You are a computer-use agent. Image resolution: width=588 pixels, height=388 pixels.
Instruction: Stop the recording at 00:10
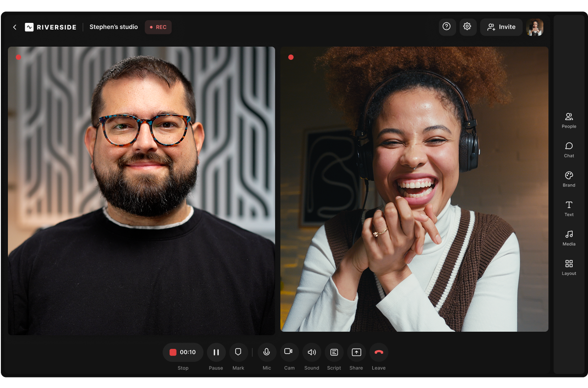[183, 352]
